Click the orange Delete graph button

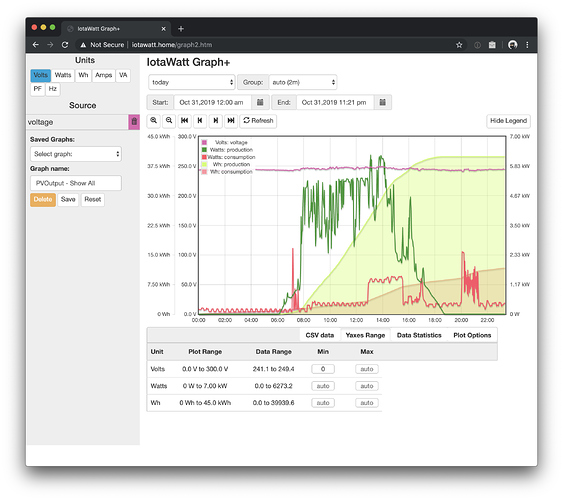(x=43, y=200)
